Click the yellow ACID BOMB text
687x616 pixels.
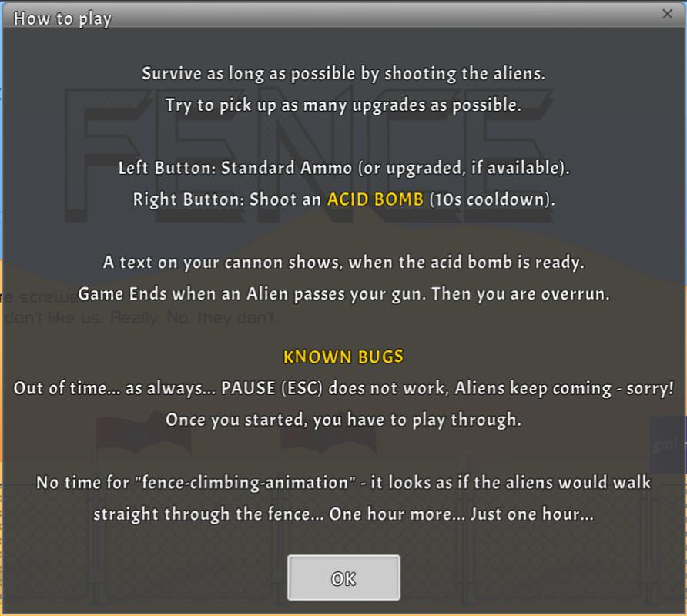pyautogui.click(x=376, y=199)
